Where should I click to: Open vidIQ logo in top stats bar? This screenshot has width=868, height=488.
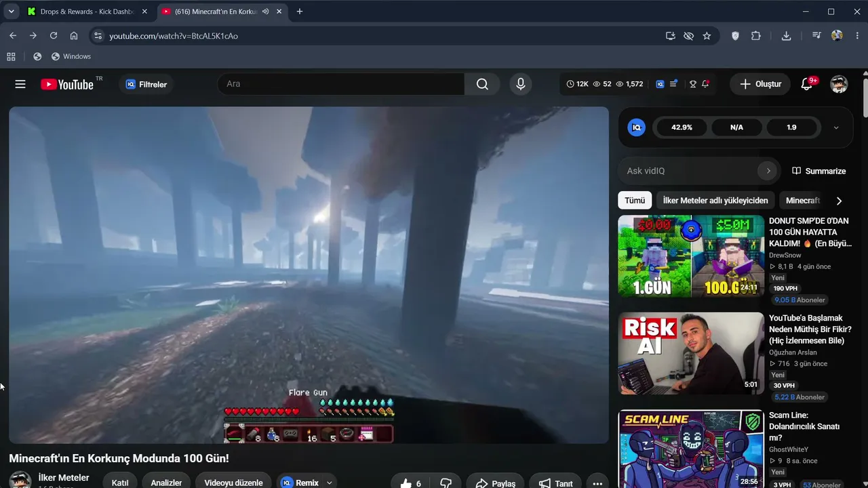tap(660, 84)
